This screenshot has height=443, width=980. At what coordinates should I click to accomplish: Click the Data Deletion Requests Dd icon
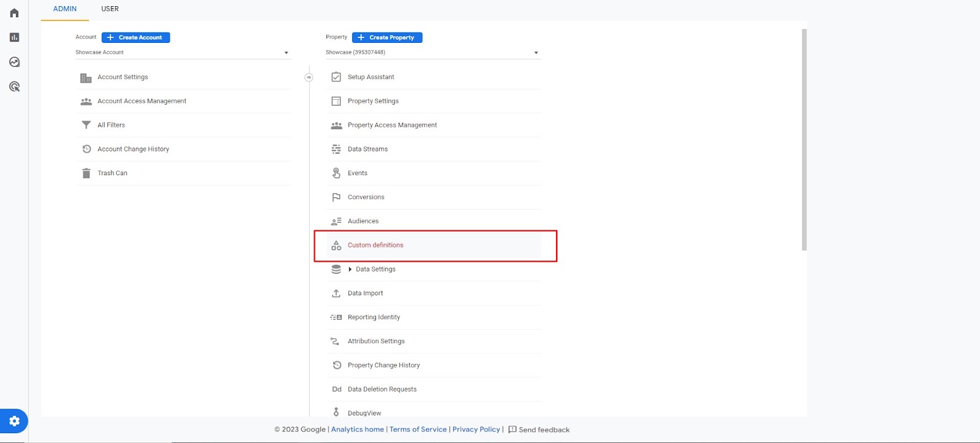[x=337, y=389]
